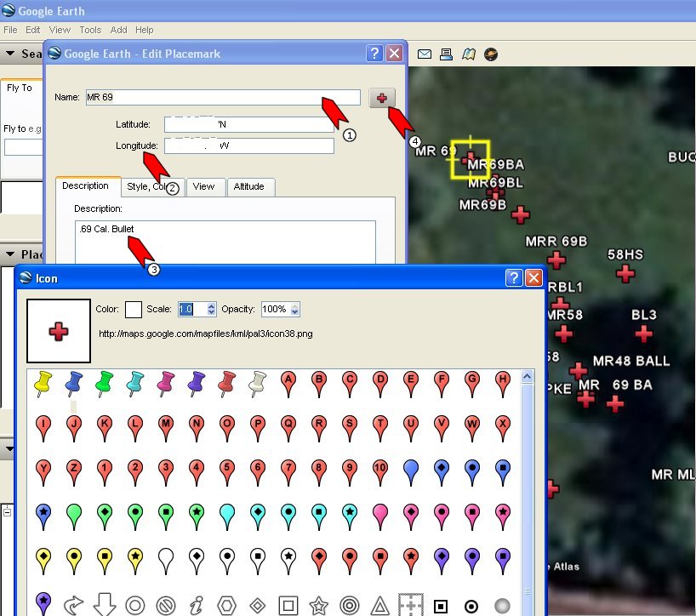Open the Help menu
This screenshot has width=696, height=616.
click(145, 30)
